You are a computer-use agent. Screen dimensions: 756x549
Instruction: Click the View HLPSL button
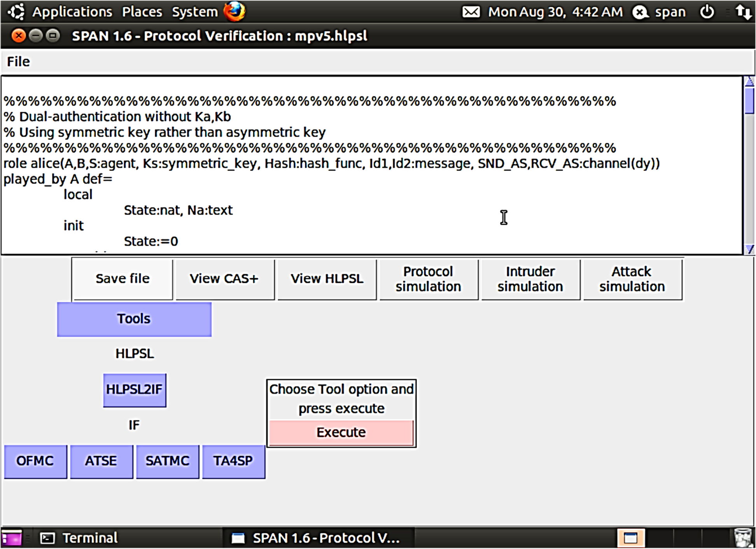coord(327,279)
